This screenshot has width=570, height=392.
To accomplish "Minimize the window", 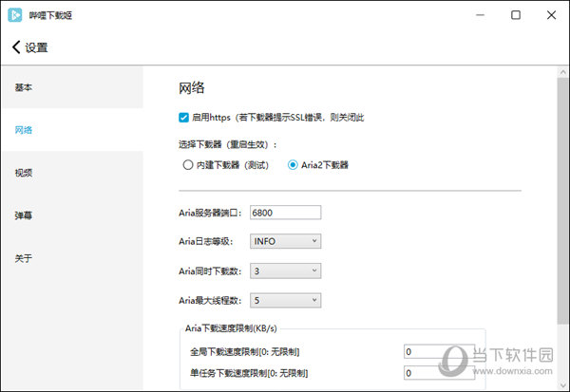I will [x=480, y=15].
